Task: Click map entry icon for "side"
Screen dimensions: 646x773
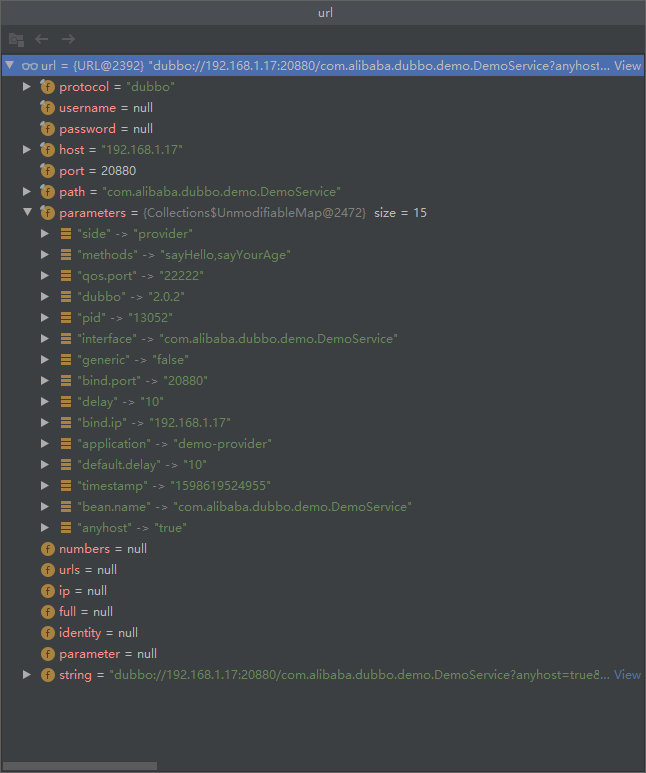Action: point(66,234)
